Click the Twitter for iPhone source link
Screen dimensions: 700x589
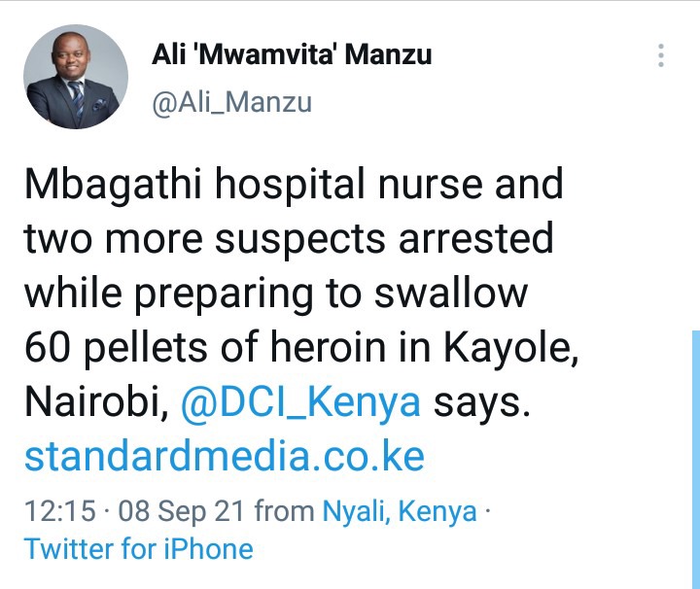tap(139, 548)
